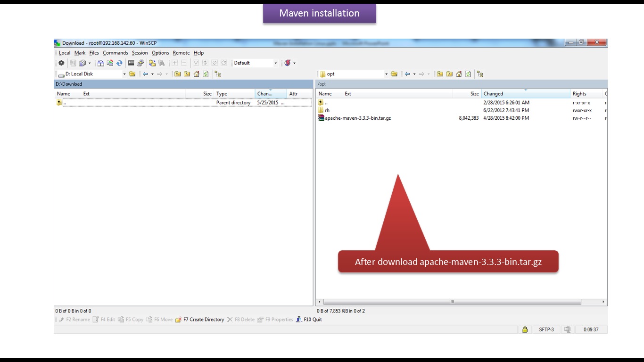Sort remote panel by Size column
The image size is (644, 362).
click(x=467, y=94)
